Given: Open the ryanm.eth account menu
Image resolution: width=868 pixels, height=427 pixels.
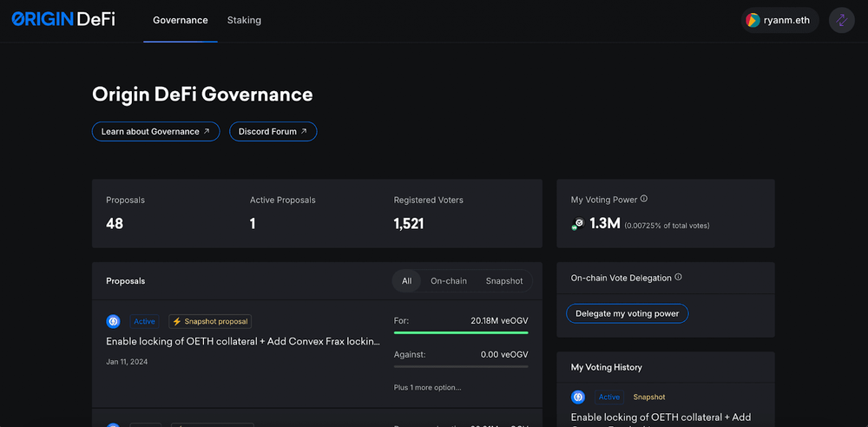Looking at the screenshot, I should (779, 20).
